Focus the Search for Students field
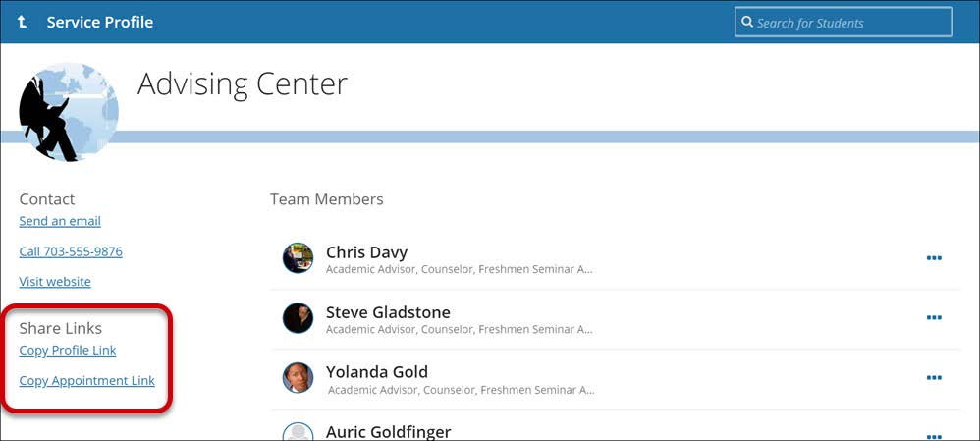 click(849, 22)
